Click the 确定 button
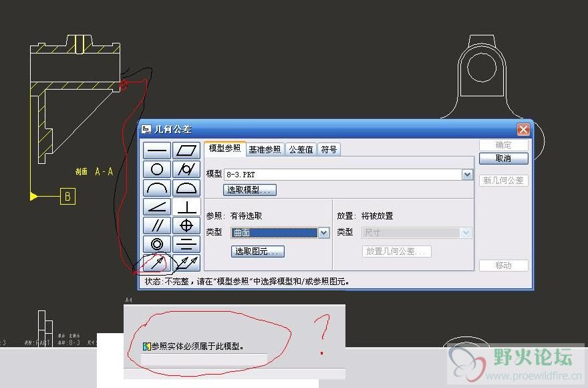 click(503, 145)
